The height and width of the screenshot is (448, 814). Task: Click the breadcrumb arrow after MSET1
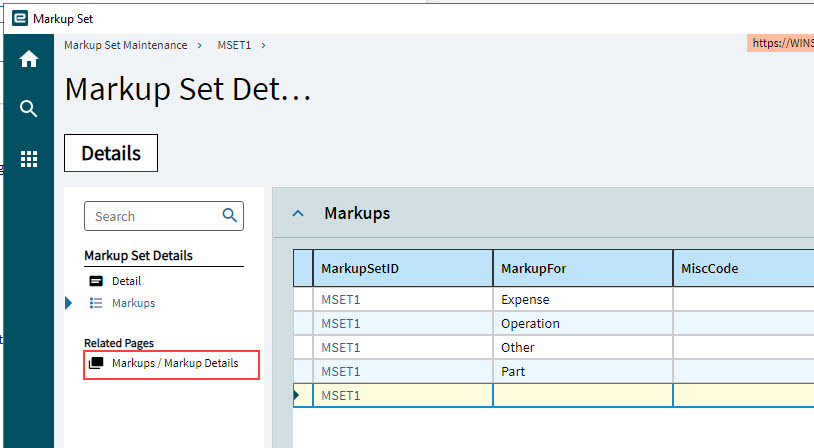(x=264, y=46)
